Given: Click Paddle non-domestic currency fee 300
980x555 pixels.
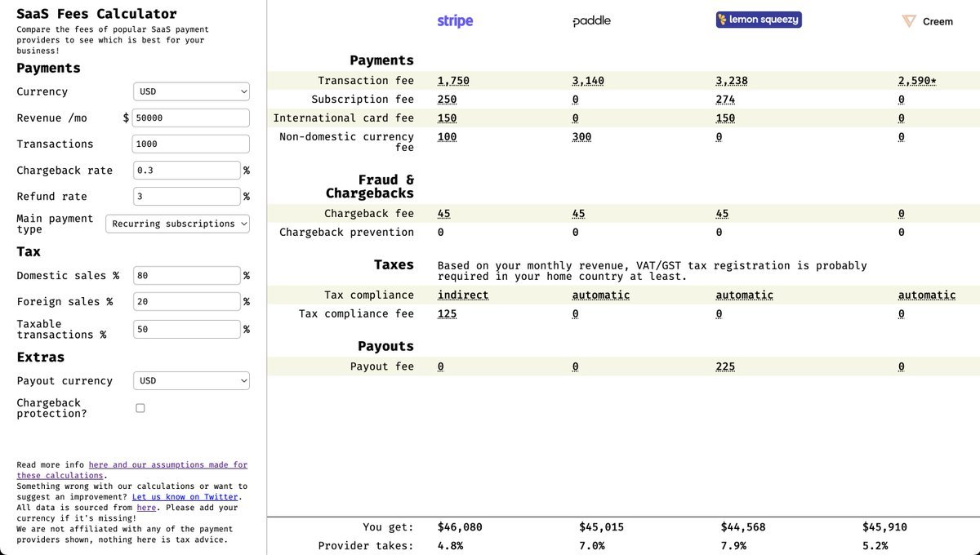Looking at the screenshot, I should pos(581,137).
